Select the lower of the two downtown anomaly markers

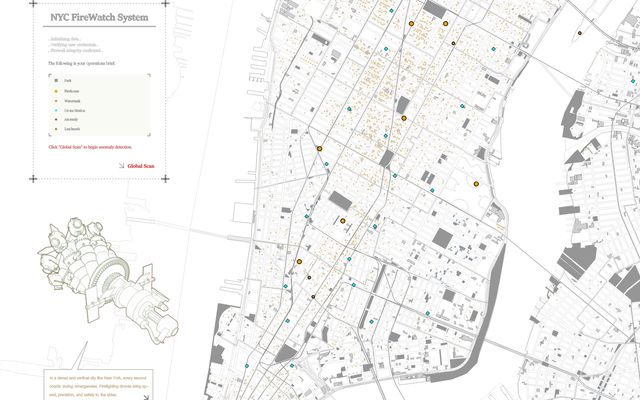[x=313, y=297]
